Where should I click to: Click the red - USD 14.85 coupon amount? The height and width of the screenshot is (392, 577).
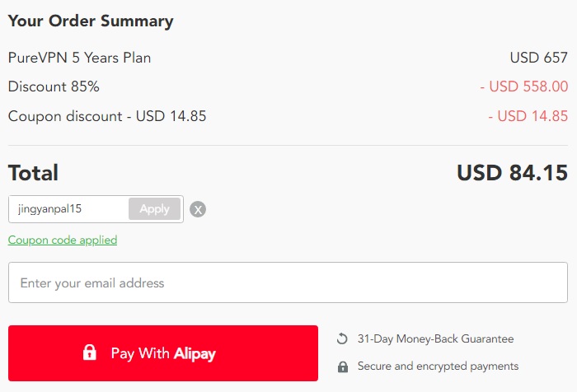coord(528,116)
